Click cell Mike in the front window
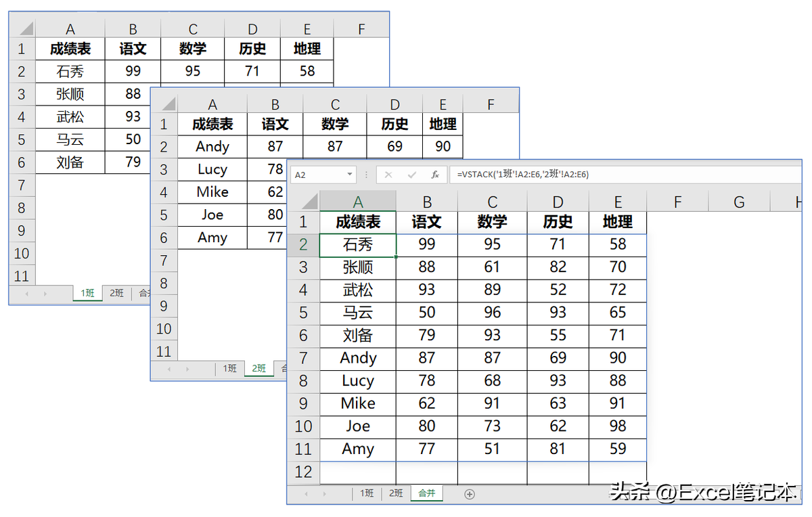Viewport: 812px width, 517px height. 358,403
